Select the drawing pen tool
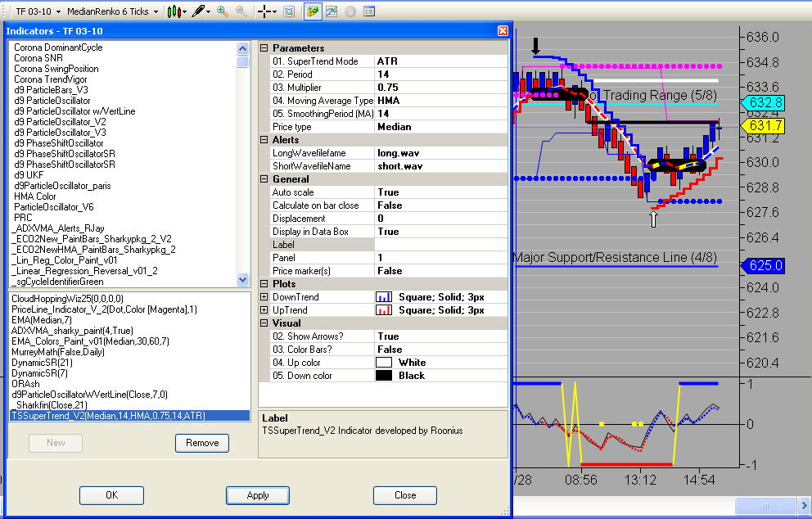 pos(198,11)
